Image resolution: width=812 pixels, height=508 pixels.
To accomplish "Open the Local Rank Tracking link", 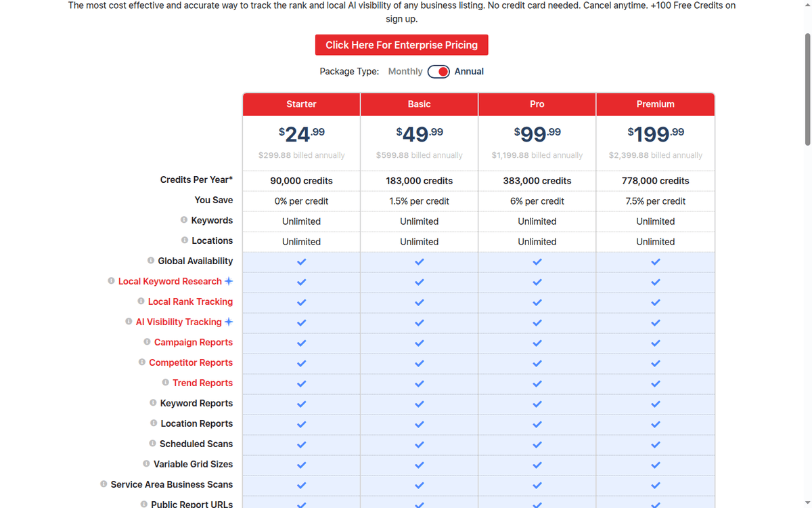I will (x=190, y=301).
